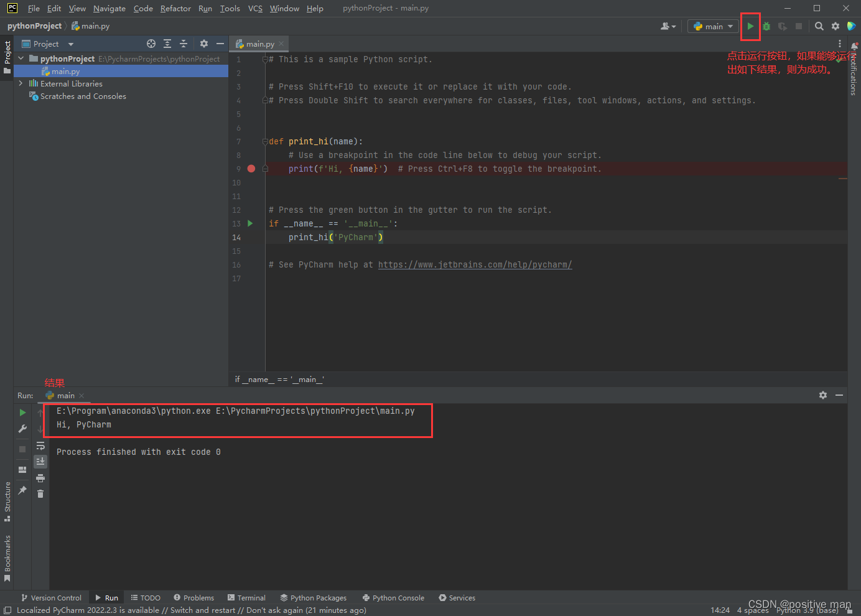Open the jetbrains.com pycharm help link
The height and width of the screenshot is (616, 861).
(x=475, y=265)
